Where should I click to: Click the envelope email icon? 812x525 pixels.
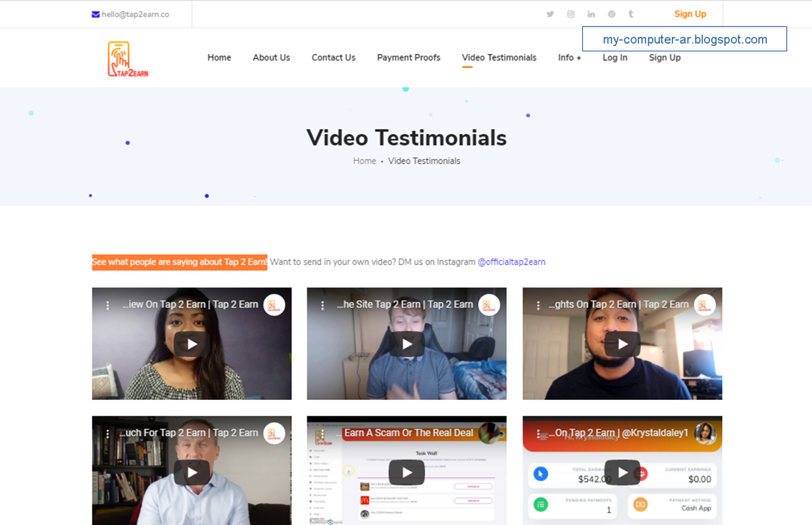click(95, 14)
